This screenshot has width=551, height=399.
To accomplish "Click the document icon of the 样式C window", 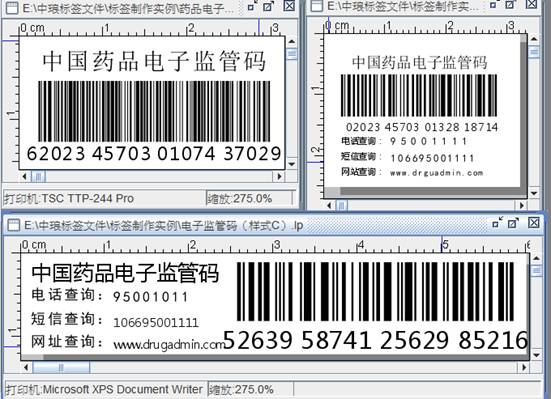I will pos(14,225).
